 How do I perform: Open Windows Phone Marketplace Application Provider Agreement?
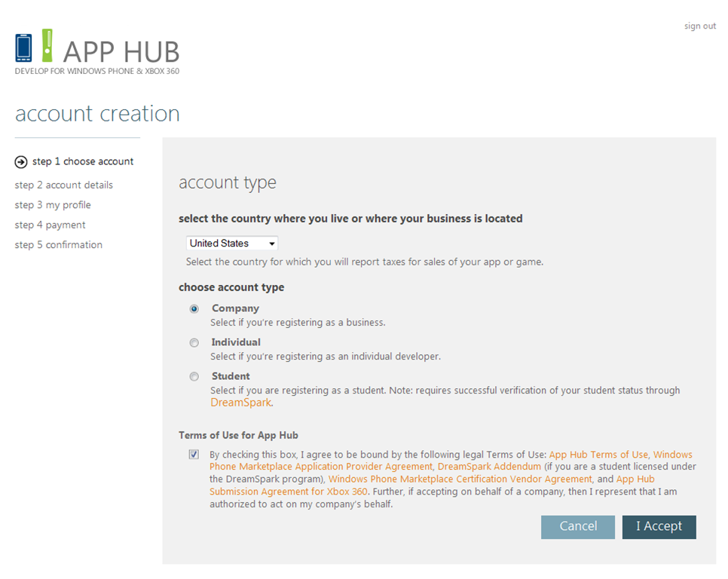321,467
